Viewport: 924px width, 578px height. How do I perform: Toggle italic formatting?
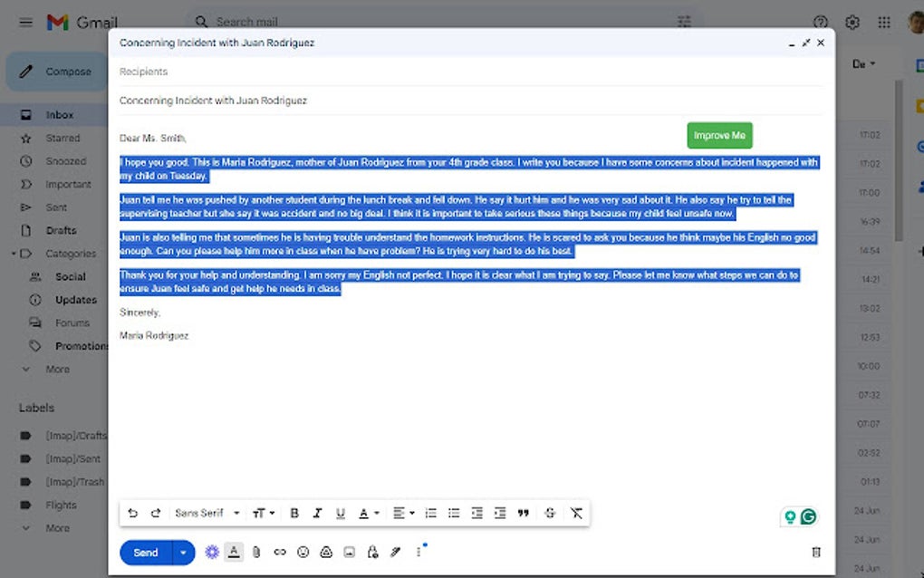point(317,513)
